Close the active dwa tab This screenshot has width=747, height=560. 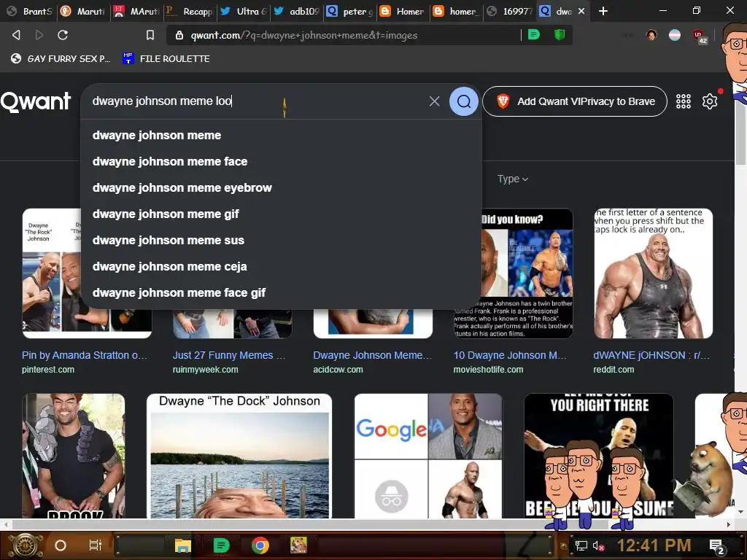pyautogui.click(x=581, y=10)
